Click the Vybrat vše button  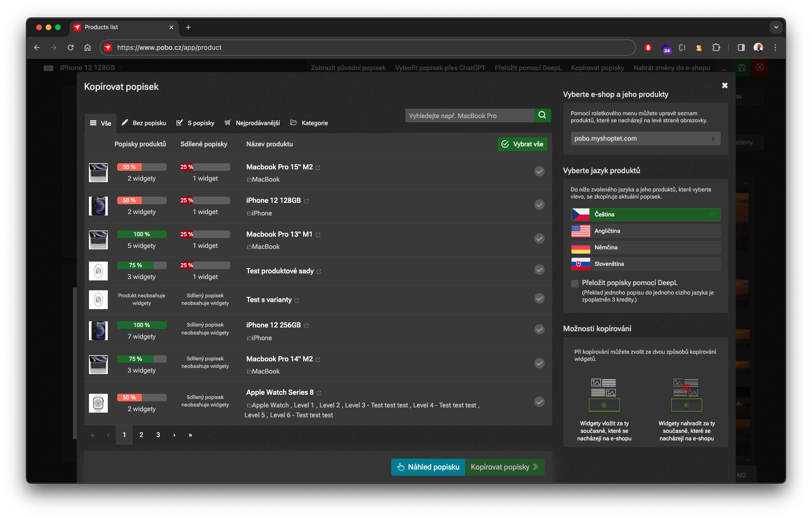tap(523, 144)
